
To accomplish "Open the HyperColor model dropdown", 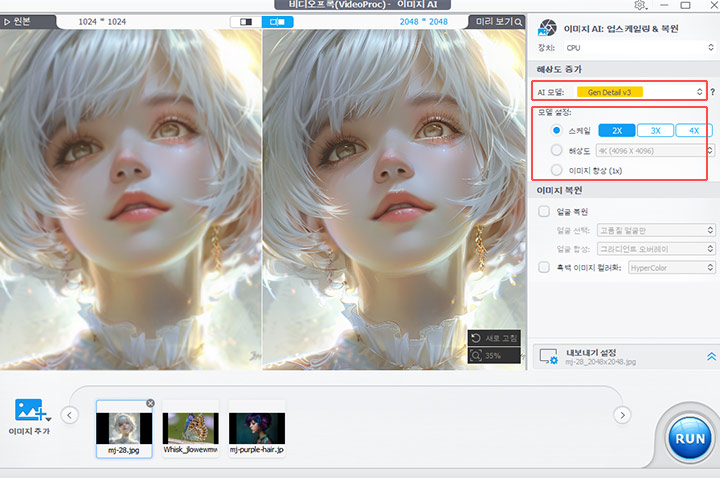I will (672, 268).
